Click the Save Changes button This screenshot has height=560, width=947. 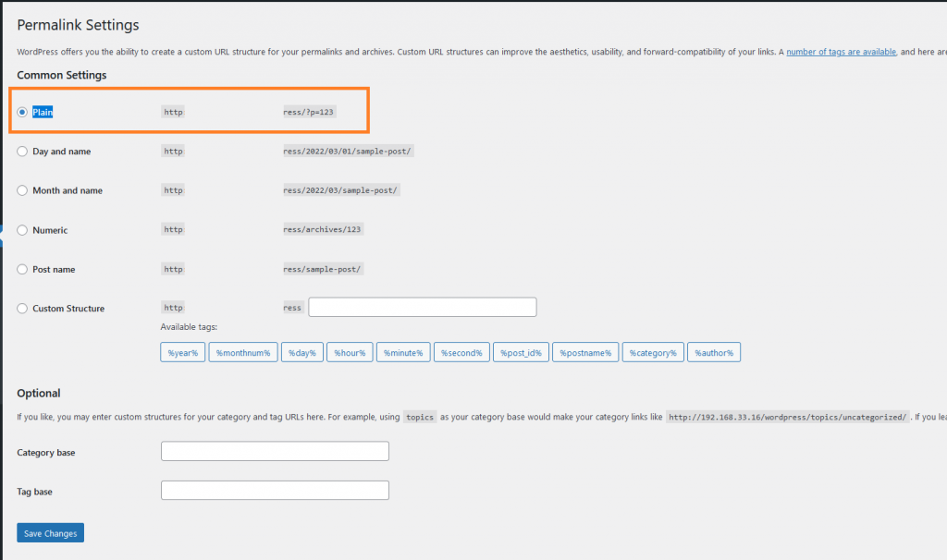50,533
